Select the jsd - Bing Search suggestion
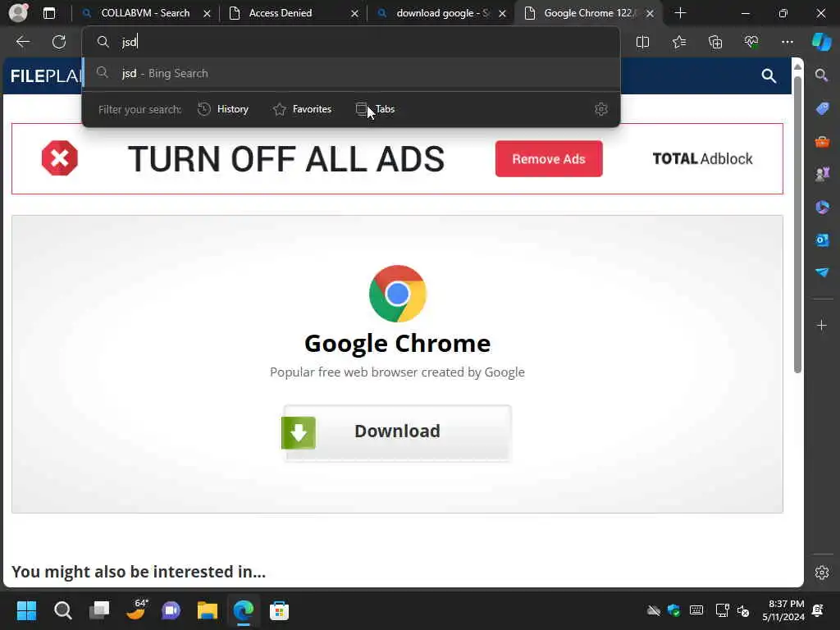The width and height of the screenshot is (840, 630). (x=351, y=73)
